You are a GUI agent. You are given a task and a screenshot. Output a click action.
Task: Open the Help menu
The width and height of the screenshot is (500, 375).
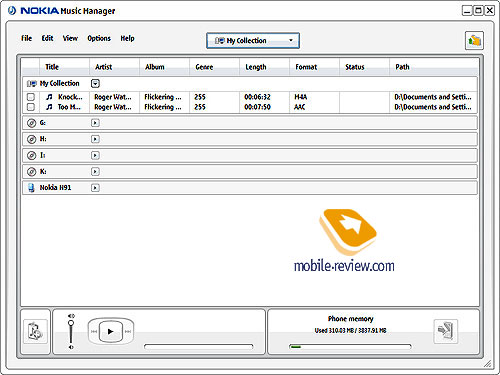click(127, 38)
